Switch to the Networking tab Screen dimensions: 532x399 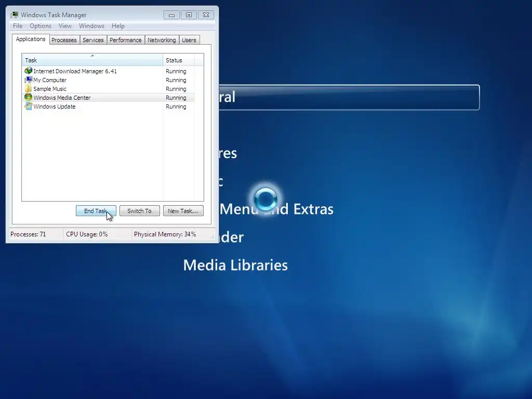click(162, 40)
